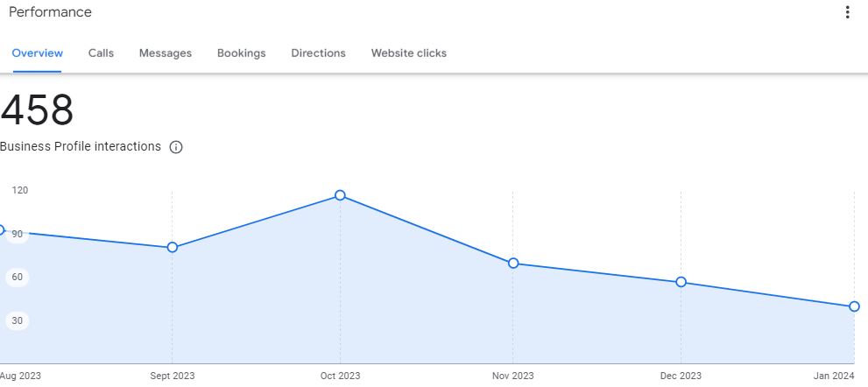868x387 pixels.
Task: Click the 458 interactions total number
Action: 38,111
